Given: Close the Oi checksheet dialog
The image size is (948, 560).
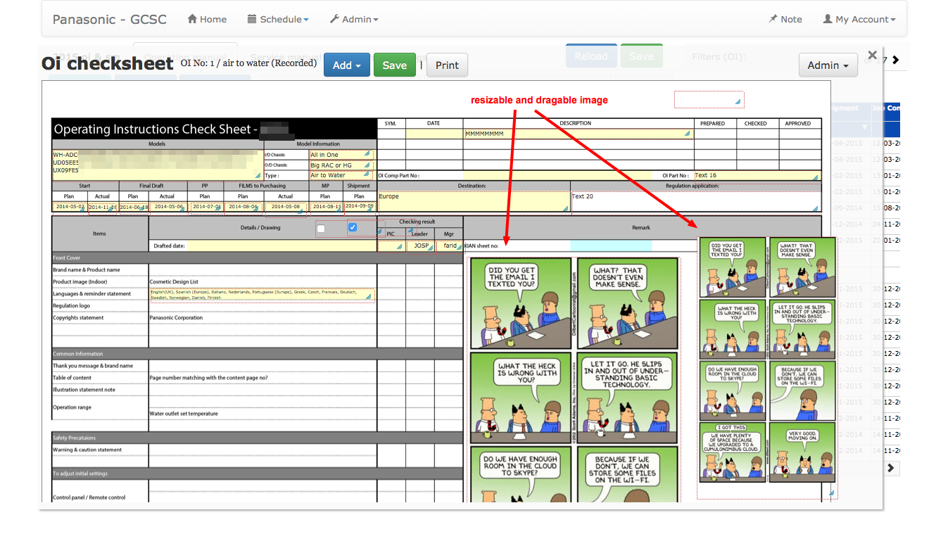Looking at the screenshot, I should coord(872,55).
